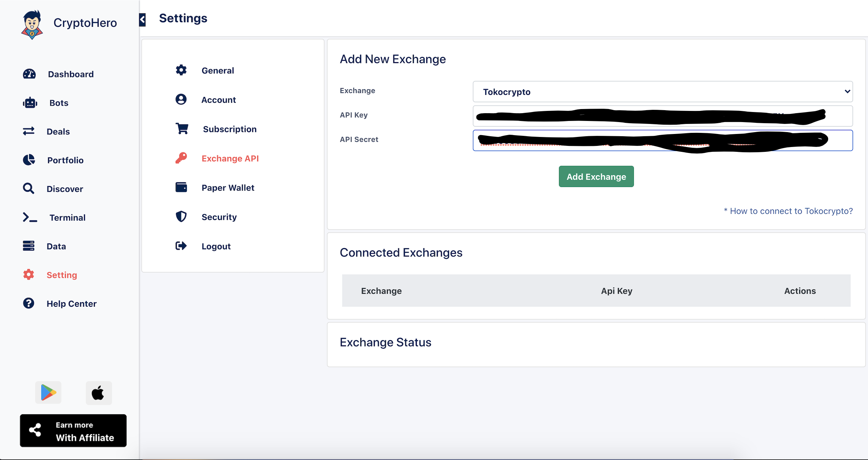Collapse the sidebar with the arrow icon

[x=142, y=19]
